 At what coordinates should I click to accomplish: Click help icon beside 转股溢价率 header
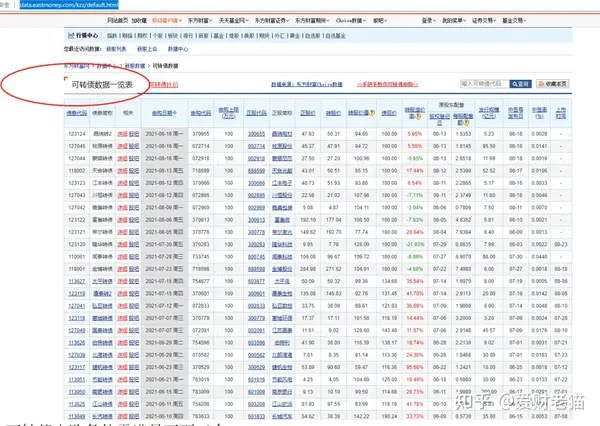pyautogui.click(x=418, y=117)
